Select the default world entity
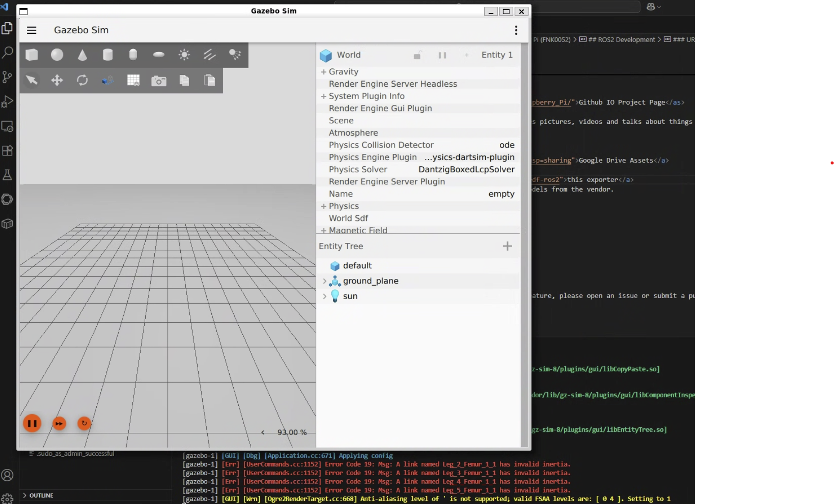Screen dimensions: 834x504 357,266
